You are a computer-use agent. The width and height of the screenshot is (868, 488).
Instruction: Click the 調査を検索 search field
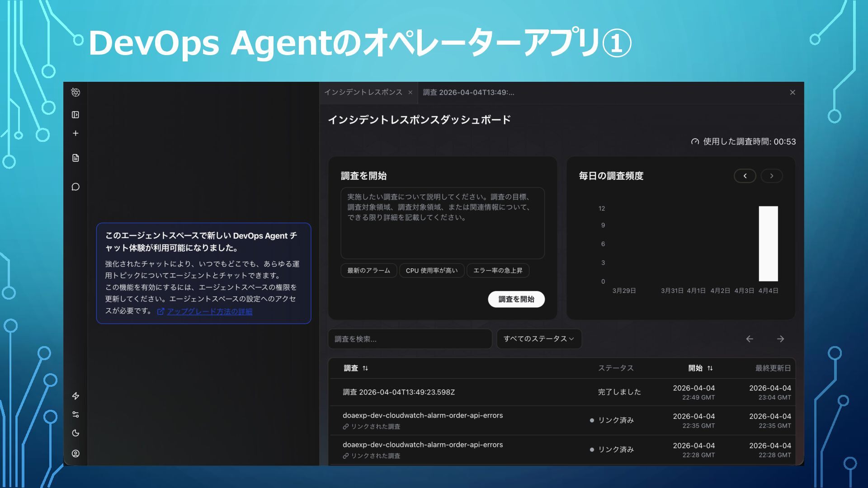[410, 339]
